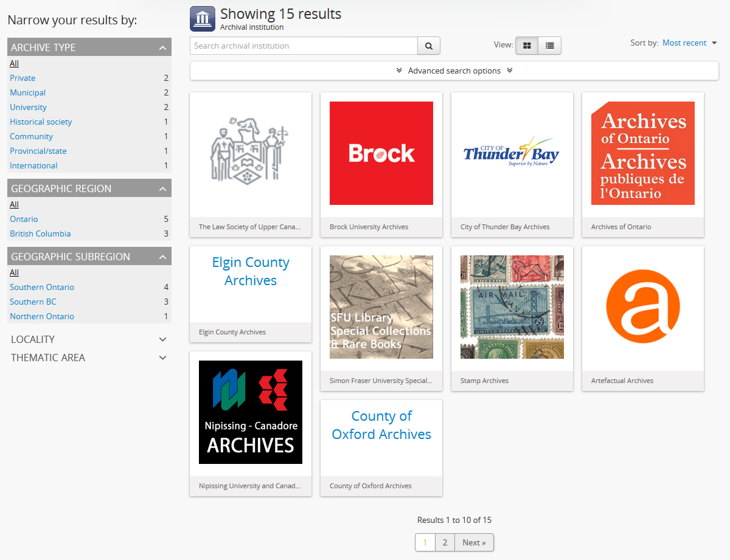Open the Sort by Most recent dropdown

pyautogui.click(x=689, y=43)
